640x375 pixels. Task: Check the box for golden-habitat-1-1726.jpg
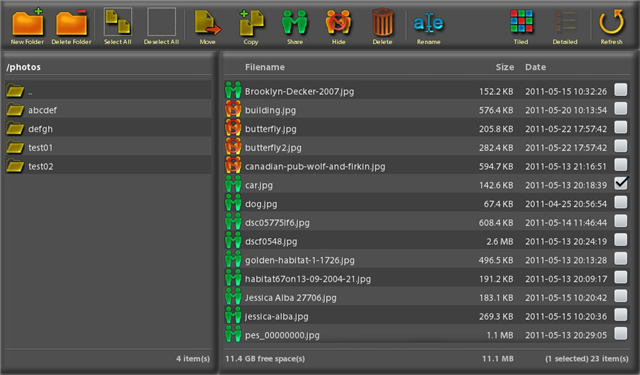621,258
